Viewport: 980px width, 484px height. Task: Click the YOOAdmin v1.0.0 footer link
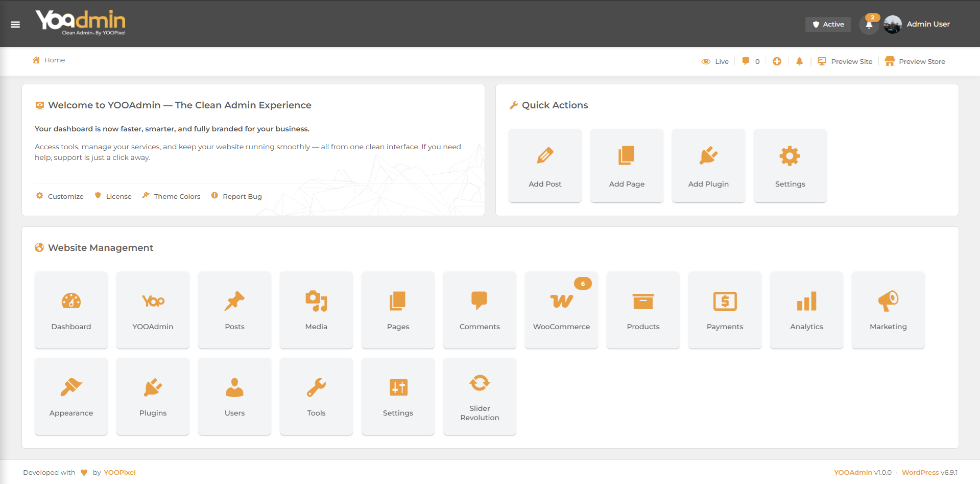point(863,473)
